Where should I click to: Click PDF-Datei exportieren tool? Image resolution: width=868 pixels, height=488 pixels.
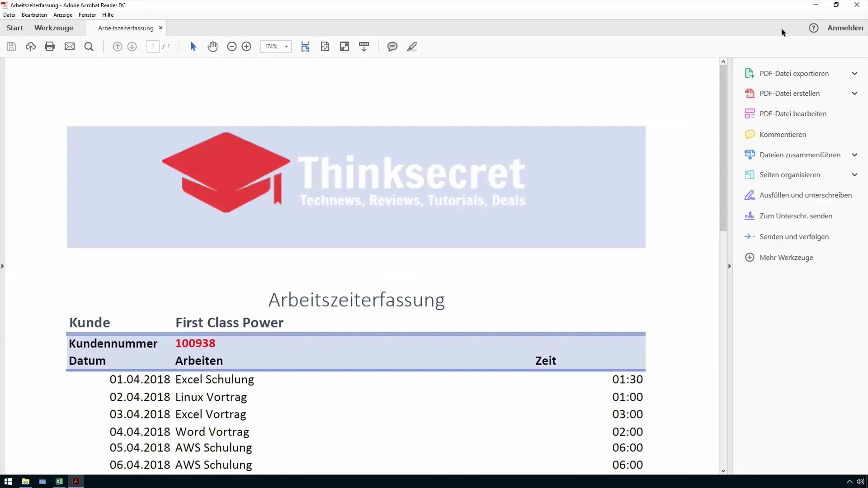[x=794, y=74]
